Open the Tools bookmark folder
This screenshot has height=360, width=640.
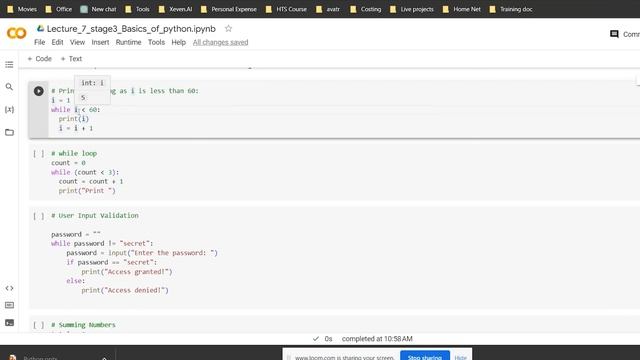point(138,9)
